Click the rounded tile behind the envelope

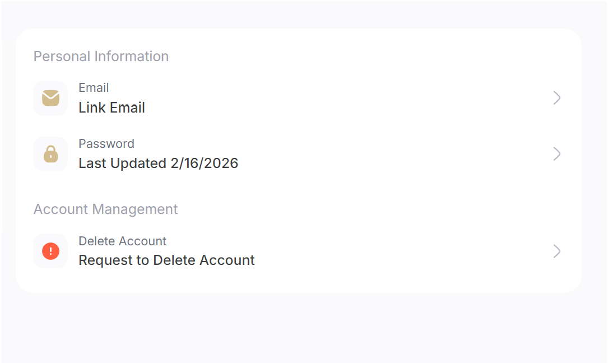tap(51, 98)
